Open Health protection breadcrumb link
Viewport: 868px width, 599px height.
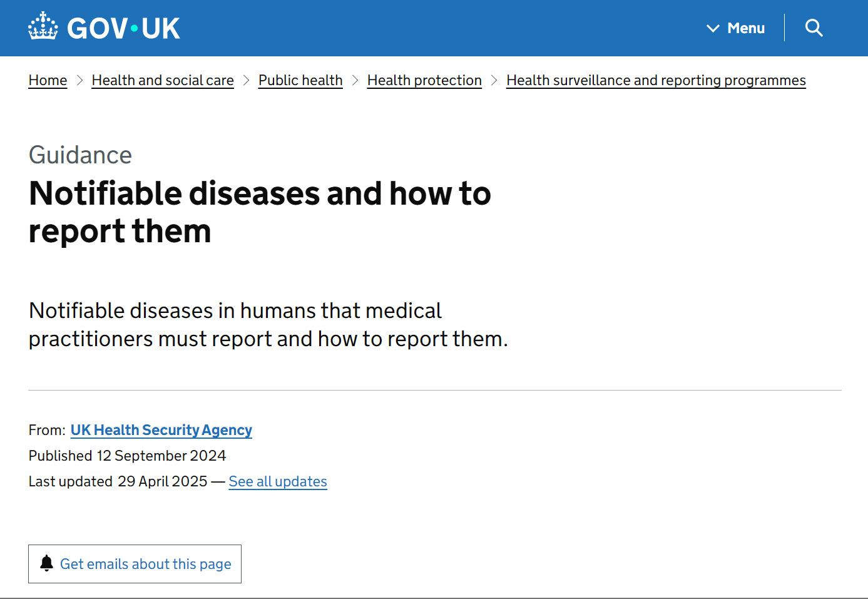424,81
